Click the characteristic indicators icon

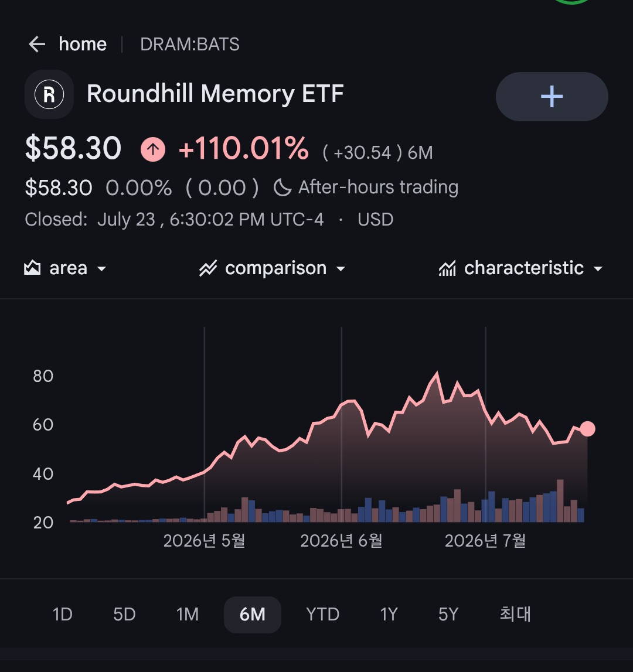click(x=447, y=268)
